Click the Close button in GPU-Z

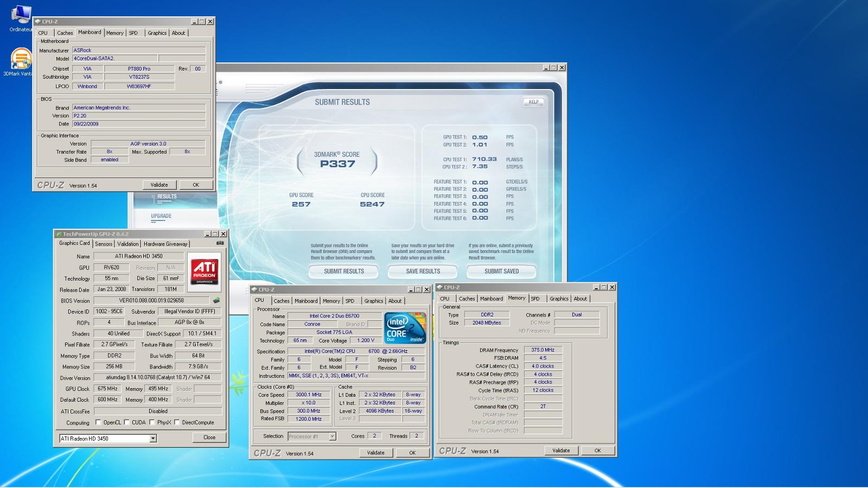[x=209, y=438]
